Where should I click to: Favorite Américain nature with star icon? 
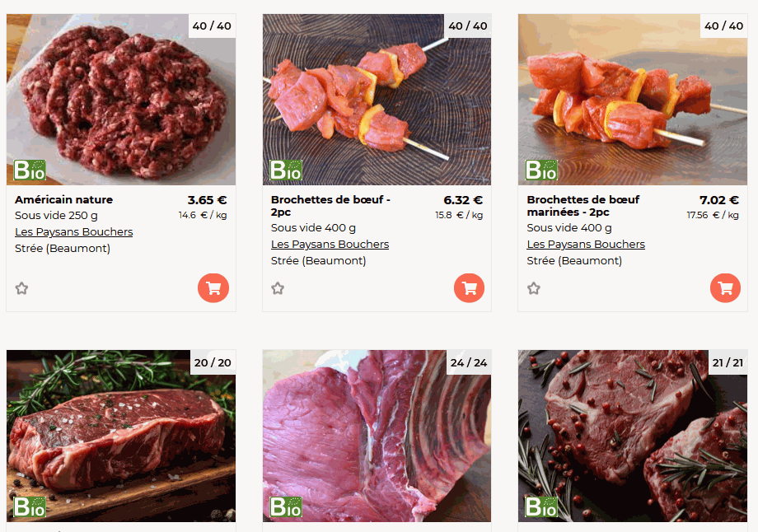point(21,288)
